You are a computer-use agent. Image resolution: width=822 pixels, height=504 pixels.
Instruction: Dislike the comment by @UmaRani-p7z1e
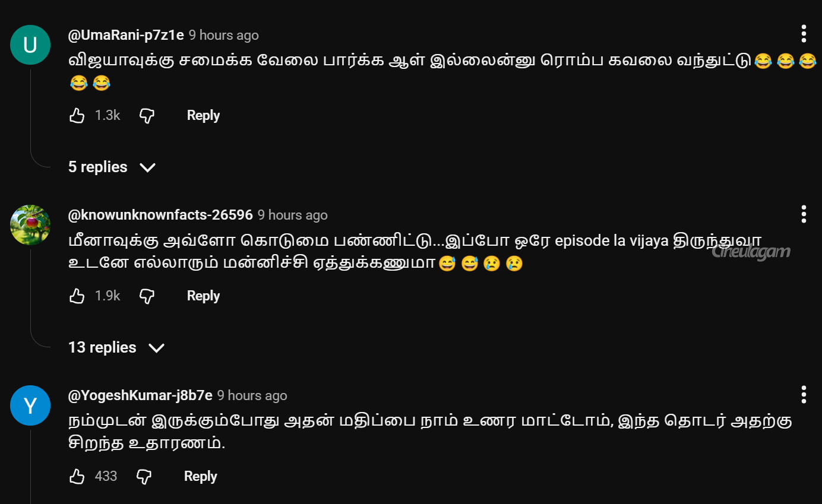pos(147,116)
